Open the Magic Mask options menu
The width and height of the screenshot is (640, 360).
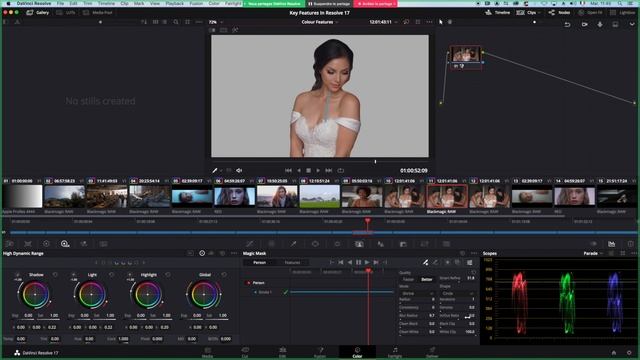[473, 253]
